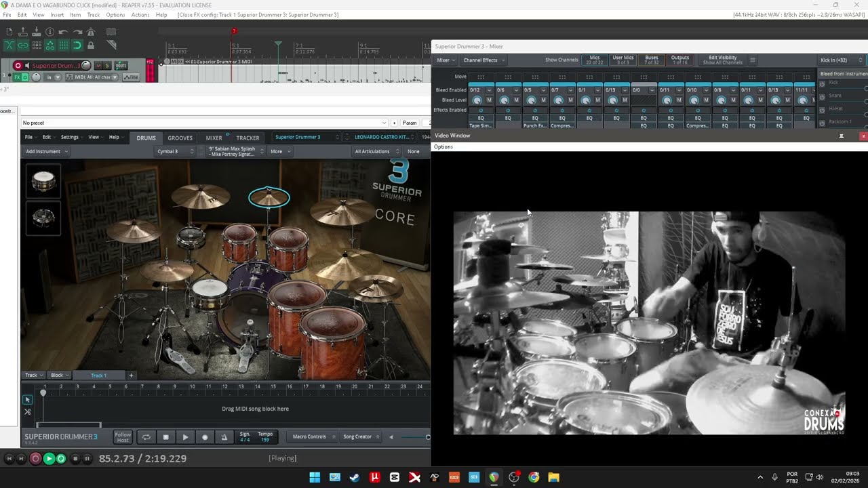Toggle envelope points move with items
The width and height of the screenshot is (868, 488).
[x=50, y=45]
